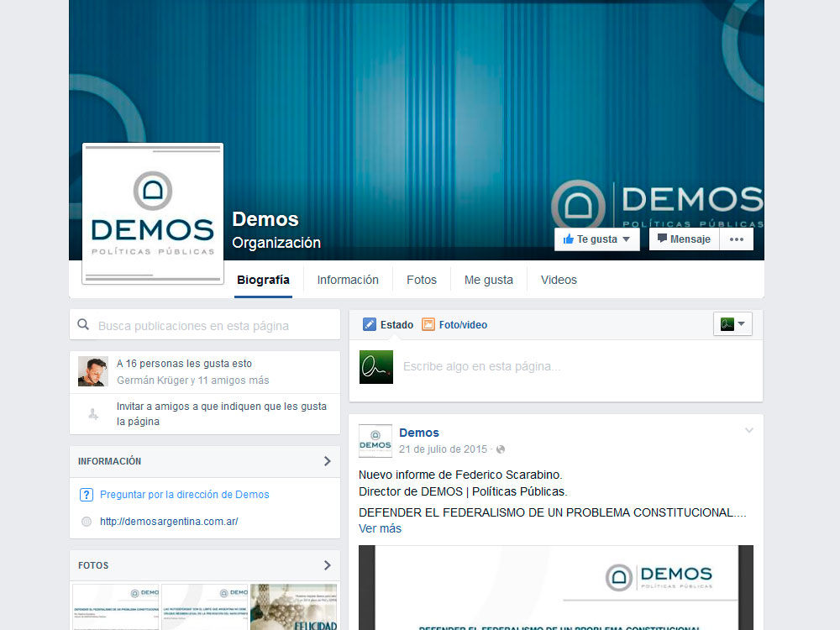The width and height of the screenshot is (840, 630).
Task: Select the Me gusta tab
Action: point(489,280)
